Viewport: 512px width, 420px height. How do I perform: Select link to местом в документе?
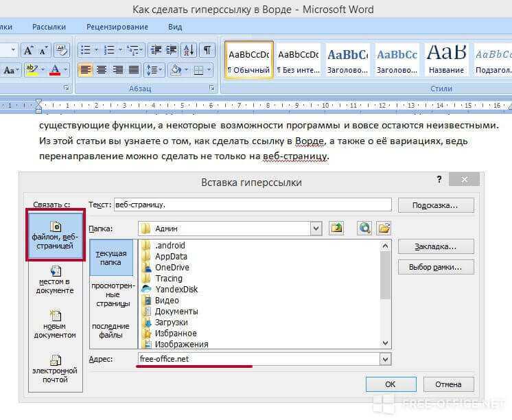[x=55, y=280]
